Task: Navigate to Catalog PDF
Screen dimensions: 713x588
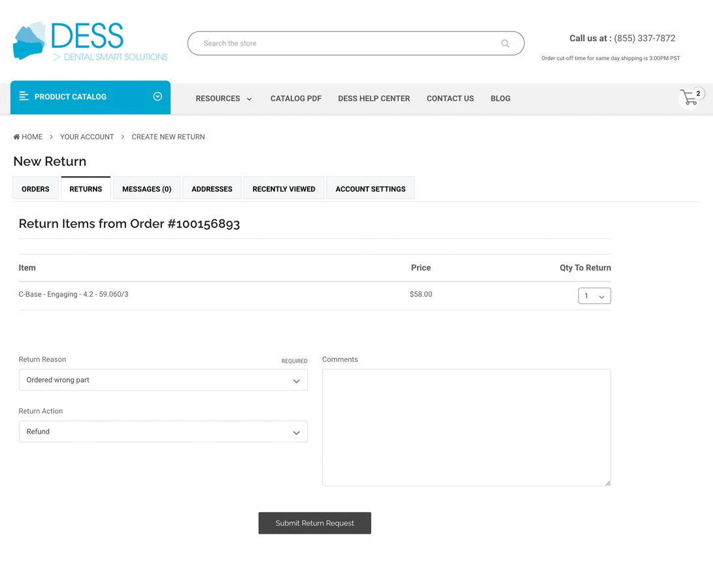Action: point(295,99)
